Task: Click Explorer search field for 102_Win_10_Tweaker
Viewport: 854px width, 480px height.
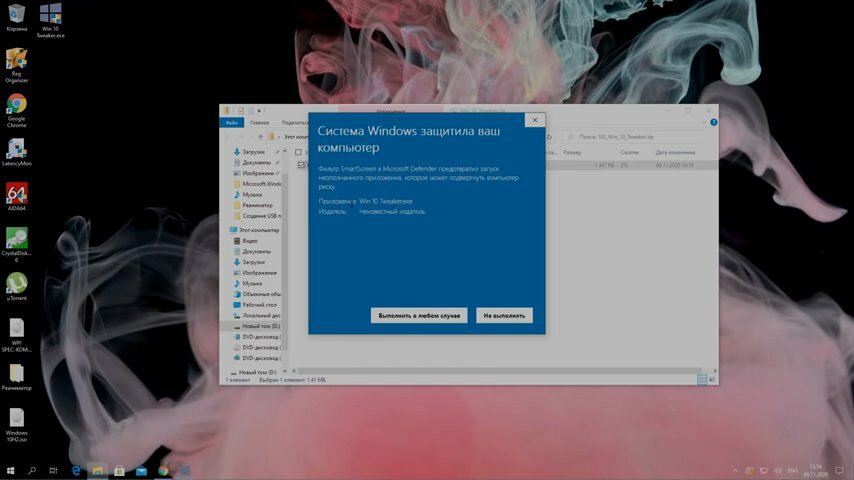Action: pos(636,137)
